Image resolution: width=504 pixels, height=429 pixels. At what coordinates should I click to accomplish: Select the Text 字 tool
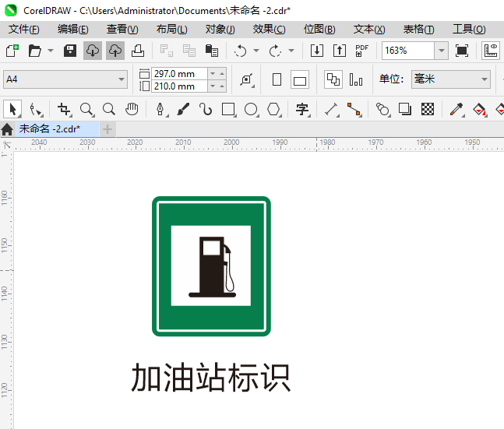click(x=303, y=109)
